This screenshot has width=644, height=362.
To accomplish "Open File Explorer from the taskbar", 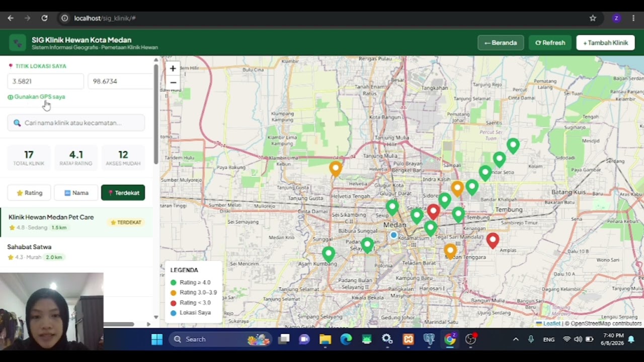I will [x=325, y=339].
